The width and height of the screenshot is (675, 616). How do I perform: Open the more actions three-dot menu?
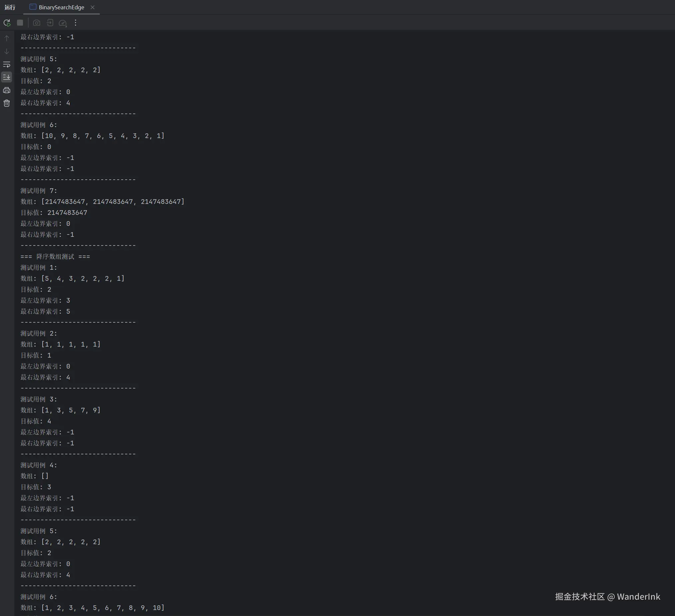coord(75,22)
